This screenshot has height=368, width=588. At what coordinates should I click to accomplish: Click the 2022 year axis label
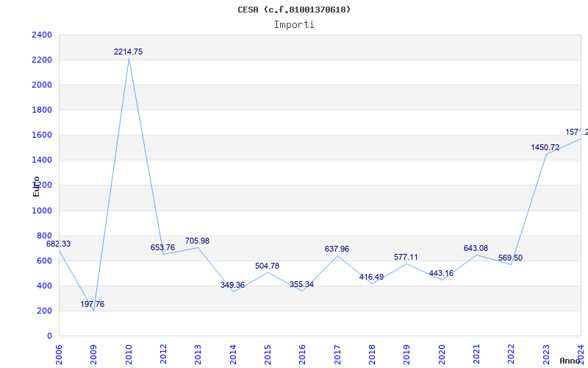pos(511,355)
